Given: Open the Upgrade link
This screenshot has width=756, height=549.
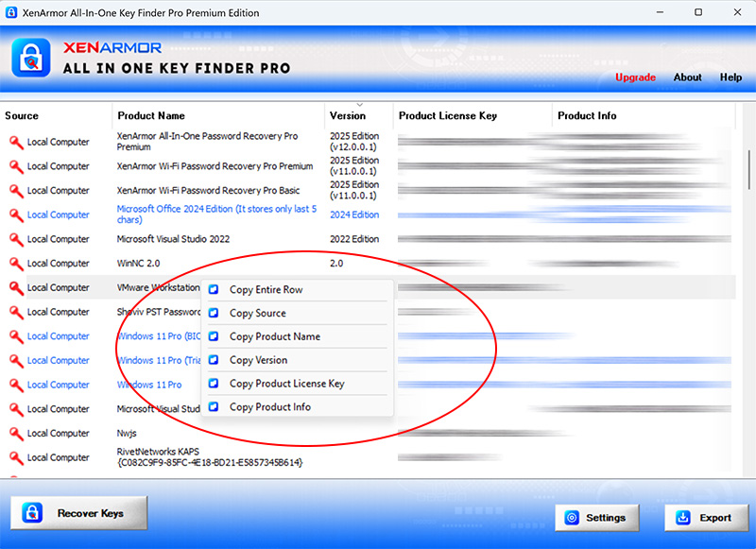Looking at the screenshot, I should (635, 77).
